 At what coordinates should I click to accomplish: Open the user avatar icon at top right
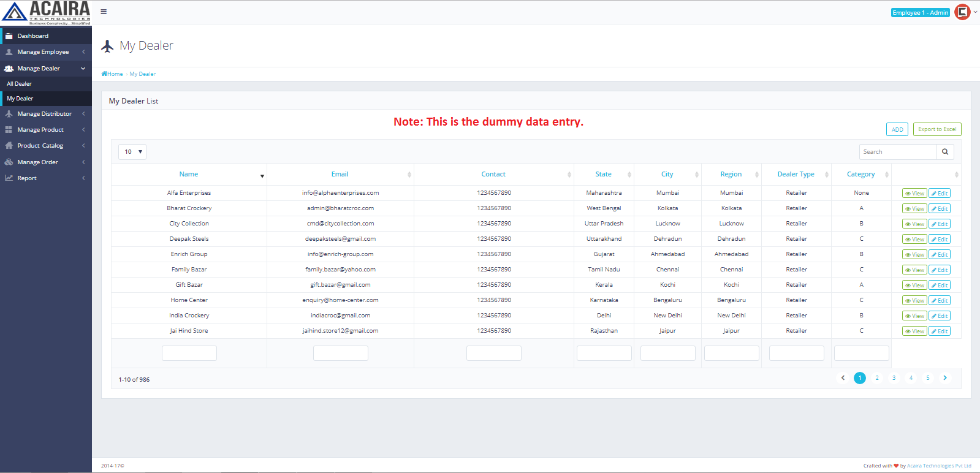tap(962, 12)
